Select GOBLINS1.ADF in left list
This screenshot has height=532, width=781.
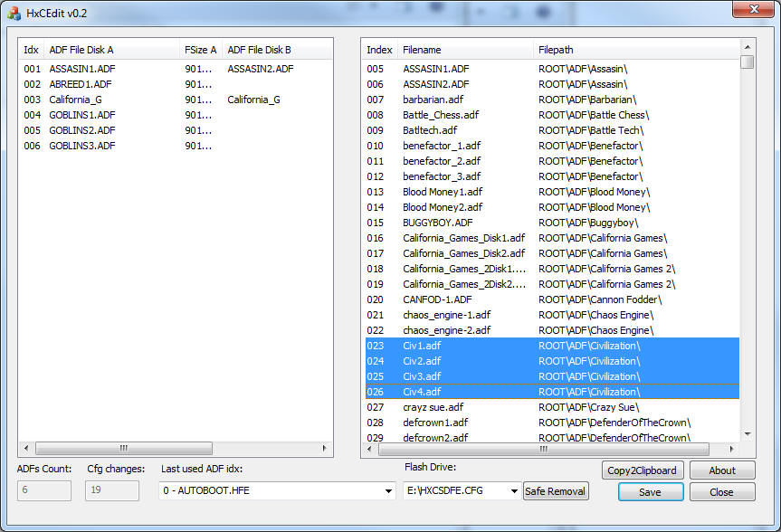[81, 115]
